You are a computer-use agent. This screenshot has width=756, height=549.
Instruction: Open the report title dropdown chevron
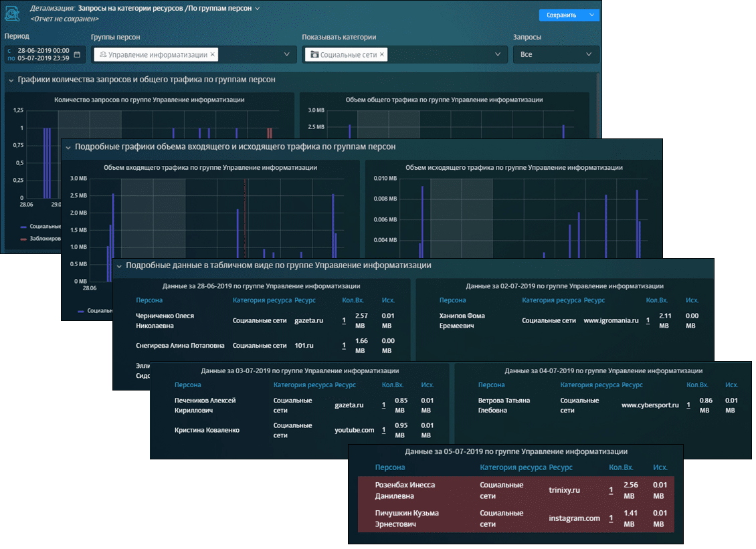point(258,9)
